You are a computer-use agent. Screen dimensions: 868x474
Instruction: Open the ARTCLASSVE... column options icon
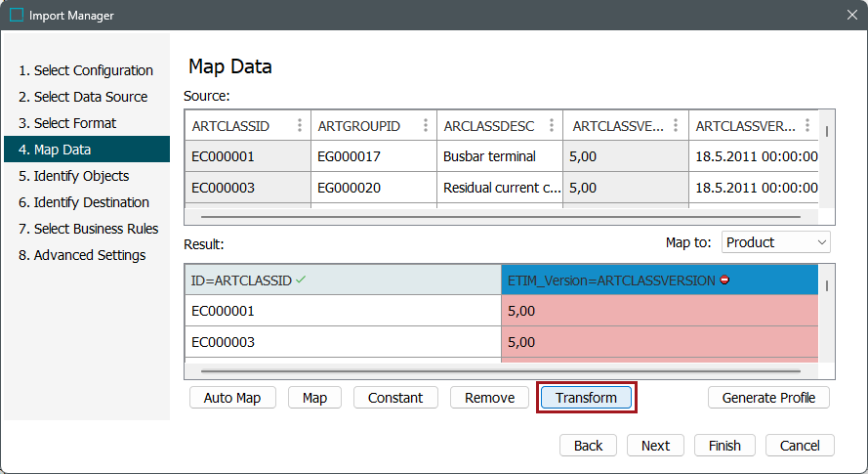coord(677,126)
